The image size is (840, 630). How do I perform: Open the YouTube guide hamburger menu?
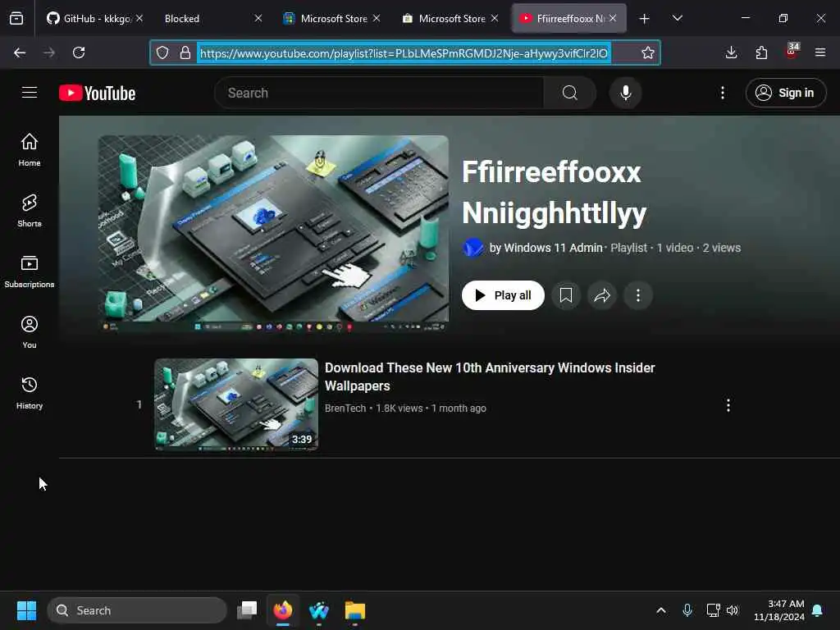[30, 93]
